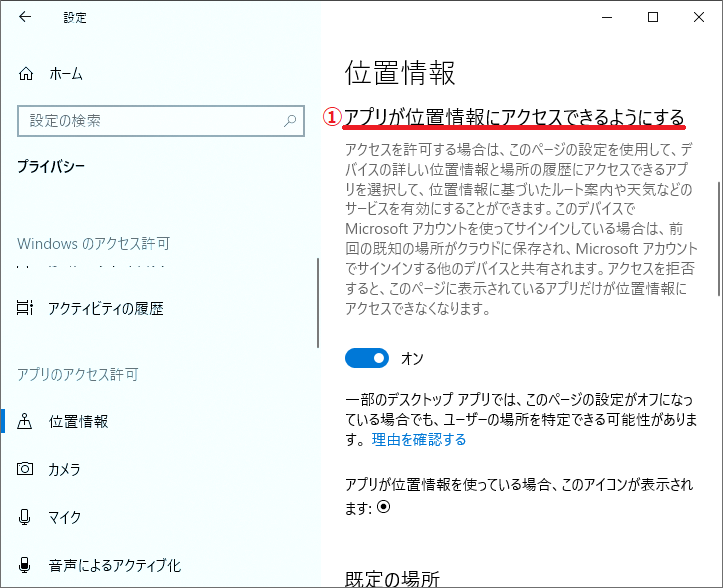Open 音声によるアクティブ化 settings

click(115, 565)
